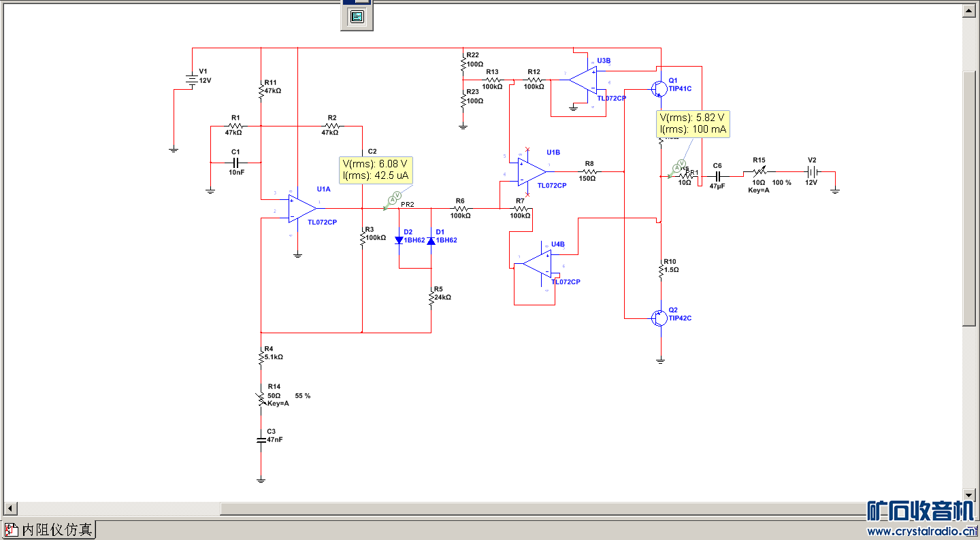Click the U4B TL072CP op-amp symbol

[538, 264]
